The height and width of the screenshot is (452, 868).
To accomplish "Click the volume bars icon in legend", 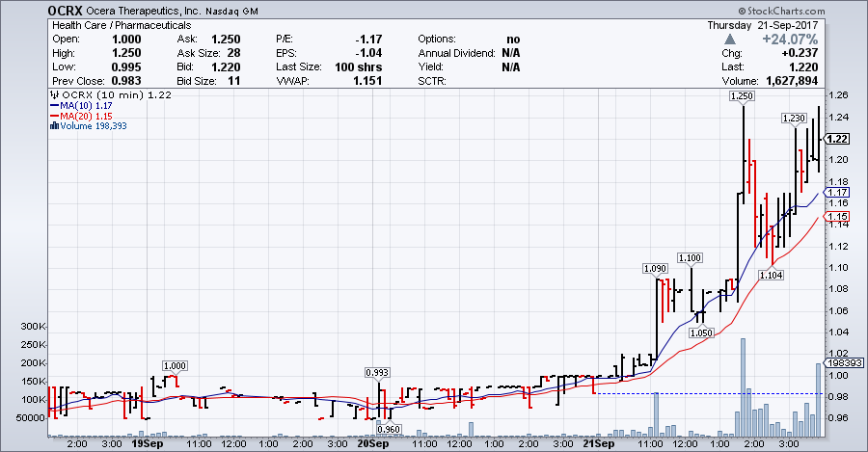I will click(x=54, y=126).
